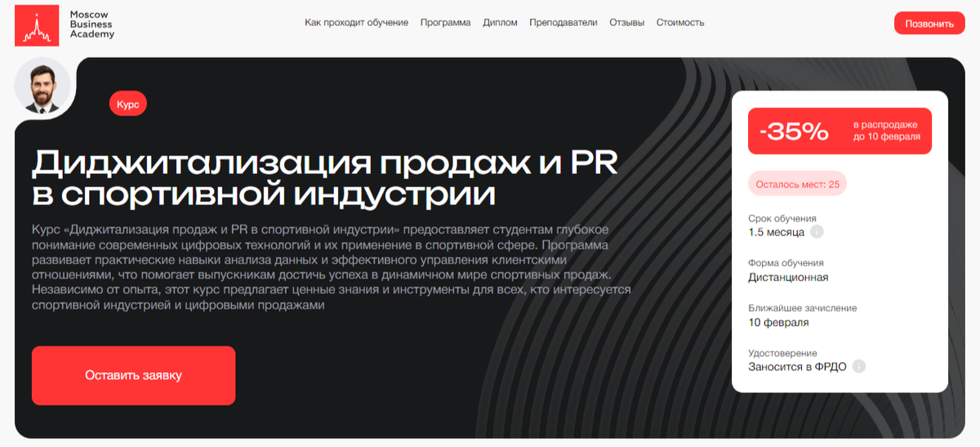Click the Форма обучения label

(x=786, y=263)
